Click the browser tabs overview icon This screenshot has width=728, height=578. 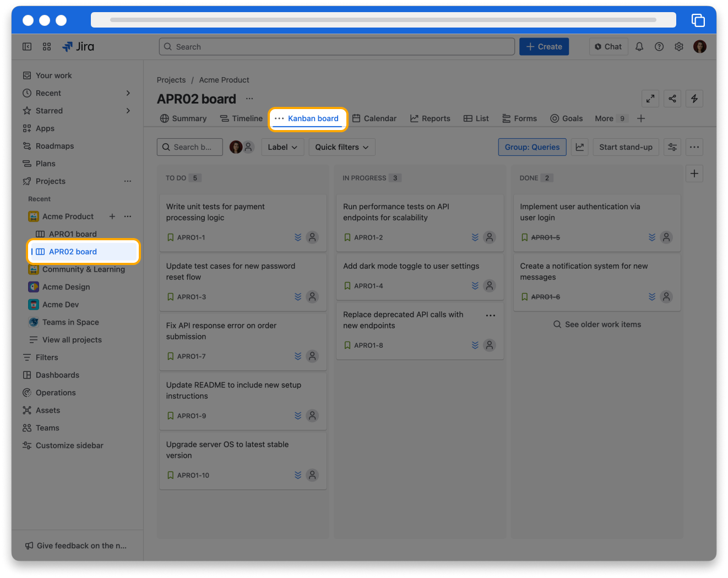click(x=698, y=20)
